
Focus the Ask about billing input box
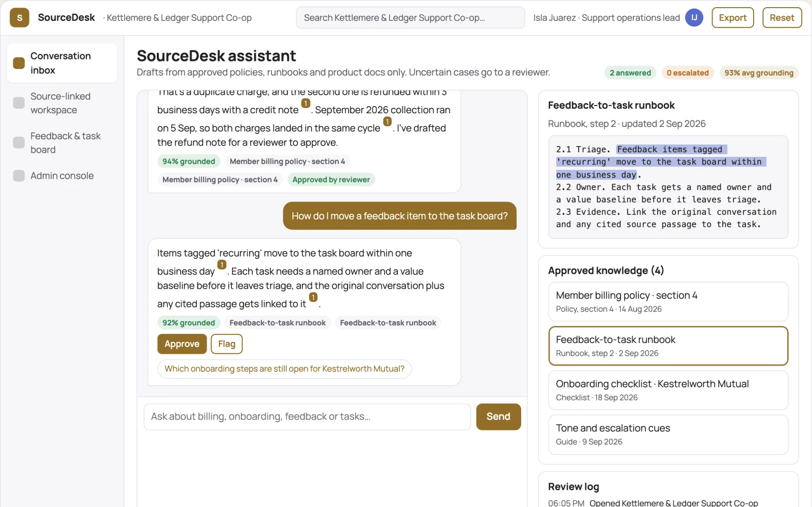pyautogui.click(x=307, y=417)
